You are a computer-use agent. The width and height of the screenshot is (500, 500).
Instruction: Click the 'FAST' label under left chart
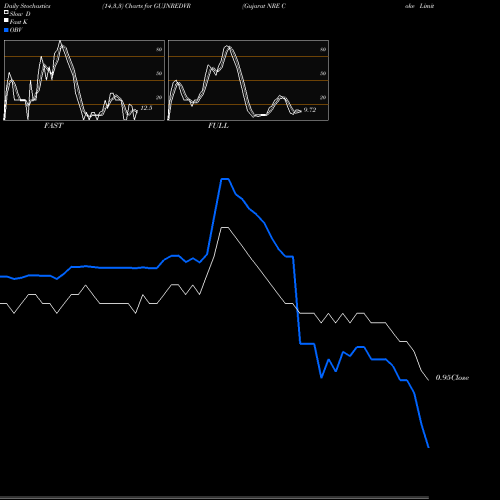pos(53,126)
